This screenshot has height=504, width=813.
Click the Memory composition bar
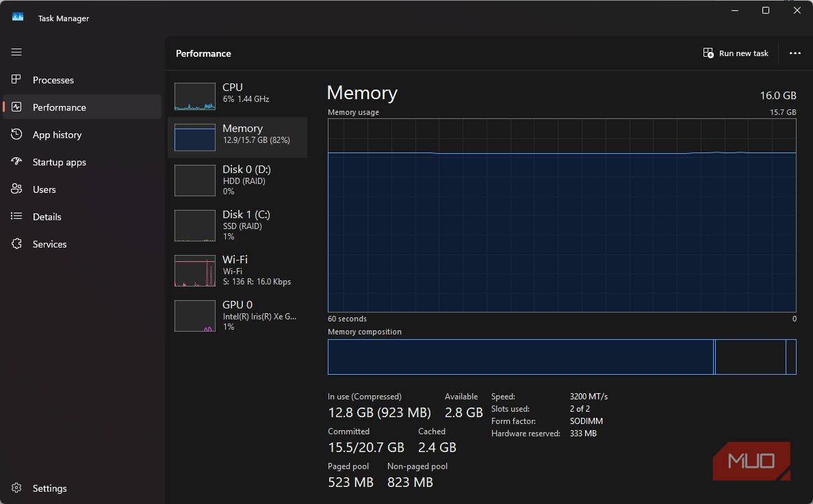click(562, 357)
